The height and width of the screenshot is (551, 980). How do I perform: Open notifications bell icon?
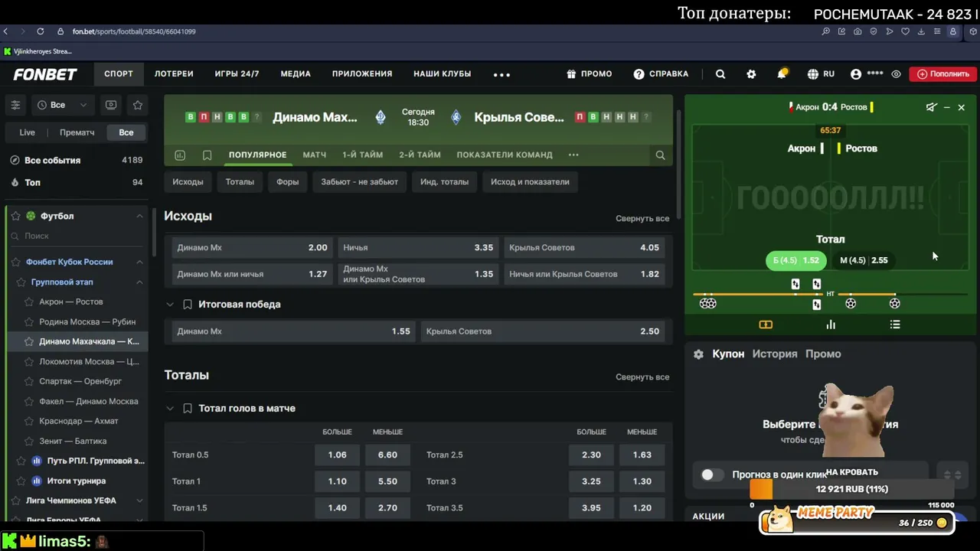pos(782,74)
